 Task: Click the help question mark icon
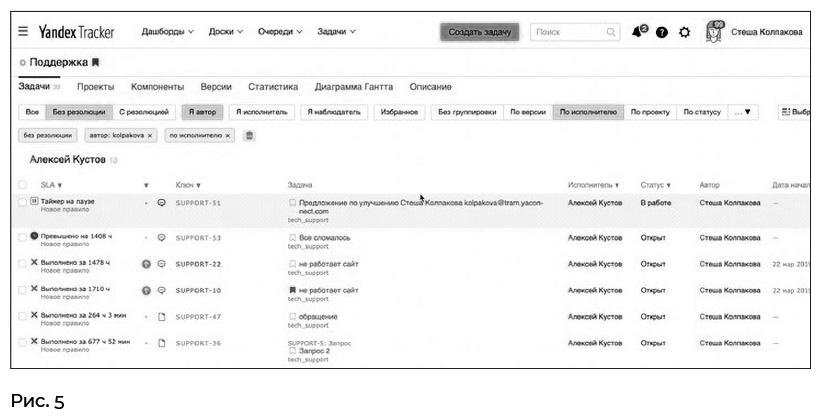(662, 32)
